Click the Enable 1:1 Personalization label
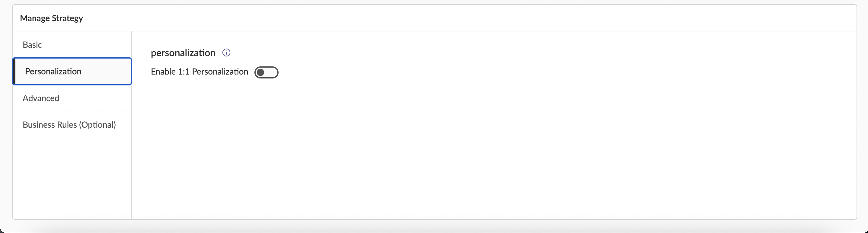 tap(199, 72)
